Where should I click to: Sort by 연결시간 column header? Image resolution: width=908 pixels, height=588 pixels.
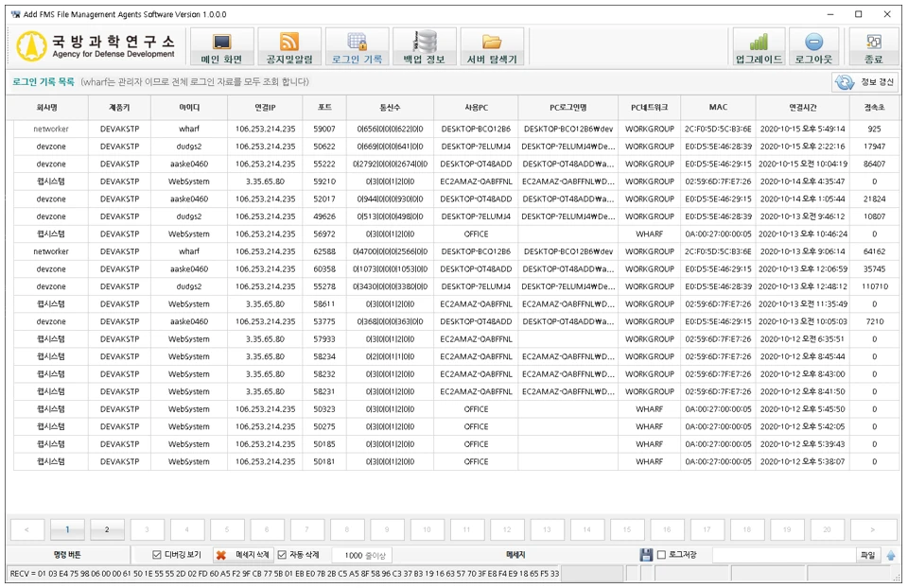pyautogui.click(x=803, y=108)
